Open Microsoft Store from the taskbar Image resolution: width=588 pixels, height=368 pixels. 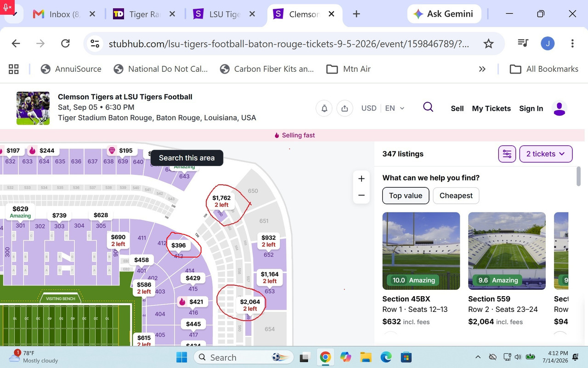406,357
